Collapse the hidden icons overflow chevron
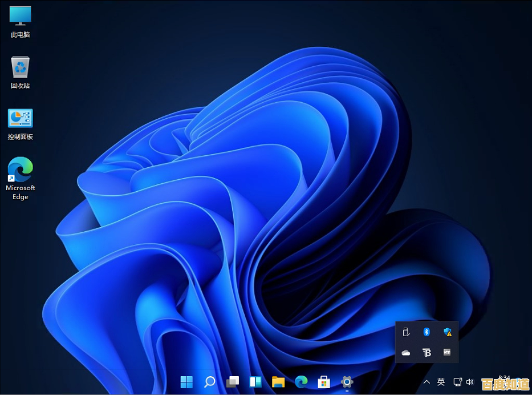532x395 pixels. (x=427, y=382)
